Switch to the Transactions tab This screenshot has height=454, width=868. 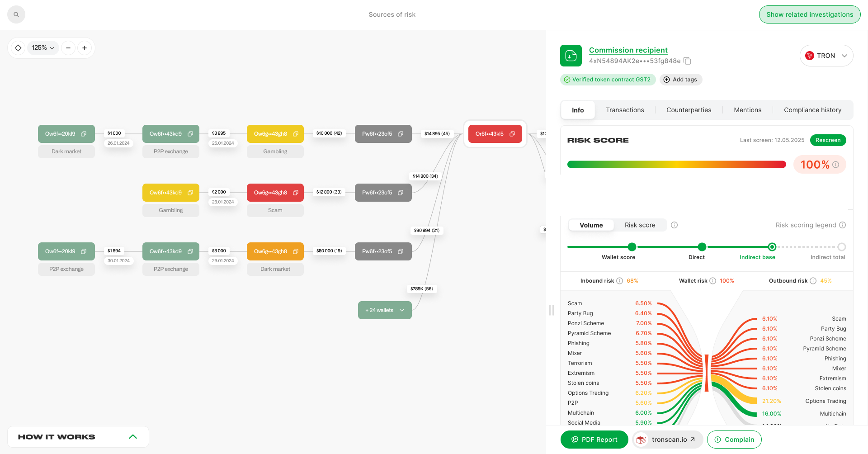point(625,110)
